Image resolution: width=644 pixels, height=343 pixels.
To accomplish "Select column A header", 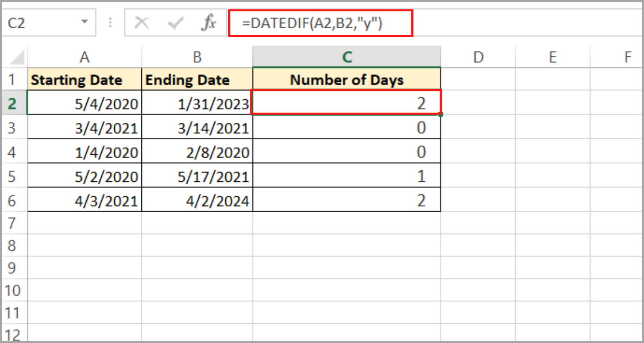I will tap(85, 57).
